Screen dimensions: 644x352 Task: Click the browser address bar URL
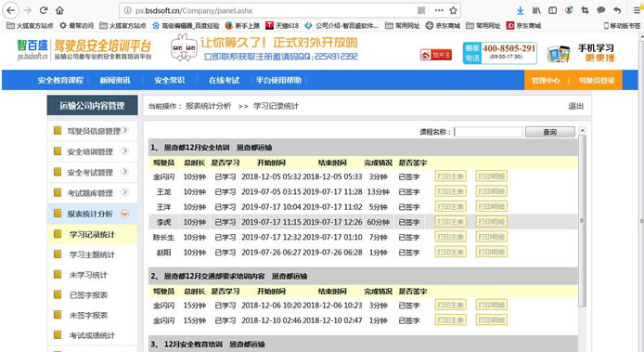coord(194,11)
